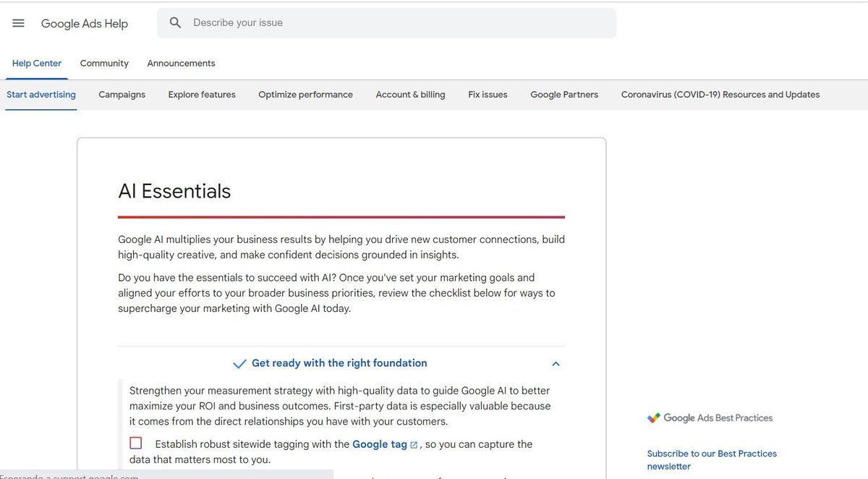Subscribe to the Best Practices newsletter
868x479 pixels.
[x=711, y=459]
